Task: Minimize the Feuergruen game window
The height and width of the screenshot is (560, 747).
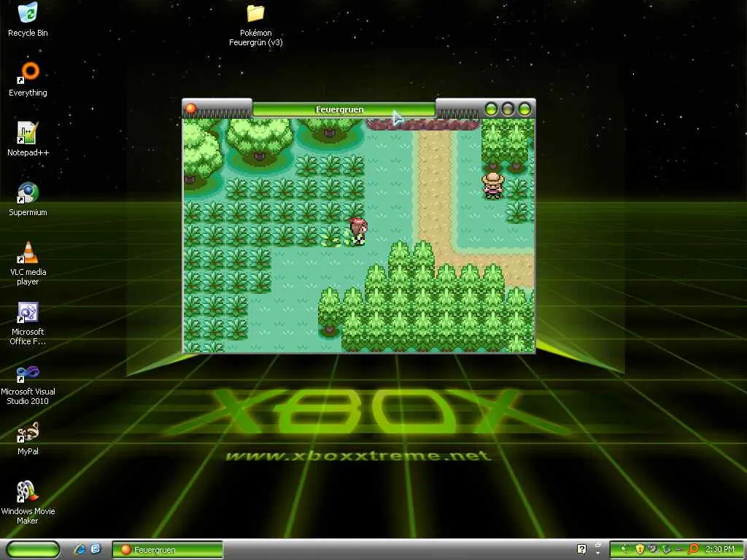Action: 491,109
